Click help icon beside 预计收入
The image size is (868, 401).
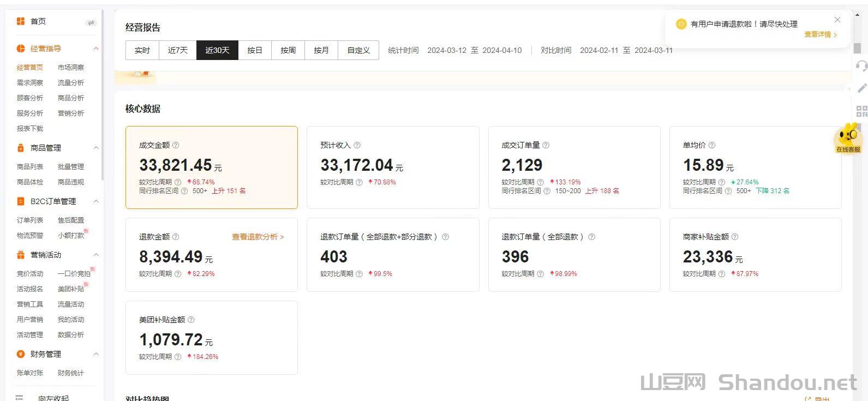point(357,145)
